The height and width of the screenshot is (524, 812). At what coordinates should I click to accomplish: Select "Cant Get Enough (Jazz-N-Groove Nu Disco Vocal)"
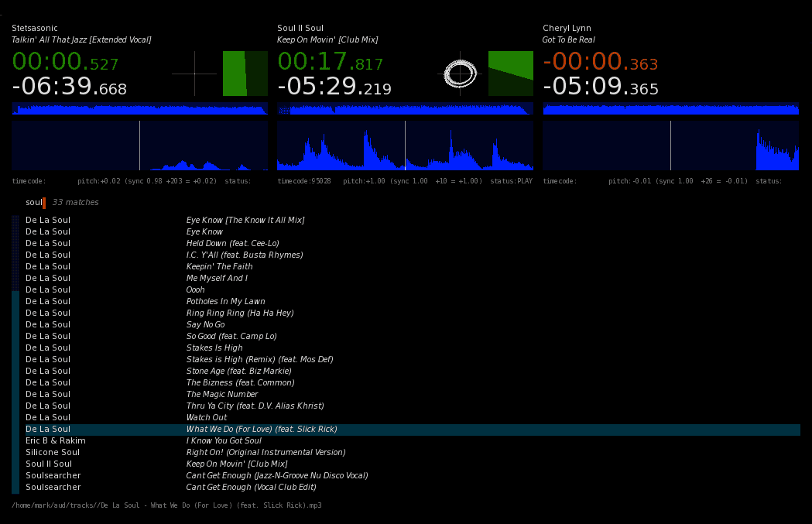[277, 475]
